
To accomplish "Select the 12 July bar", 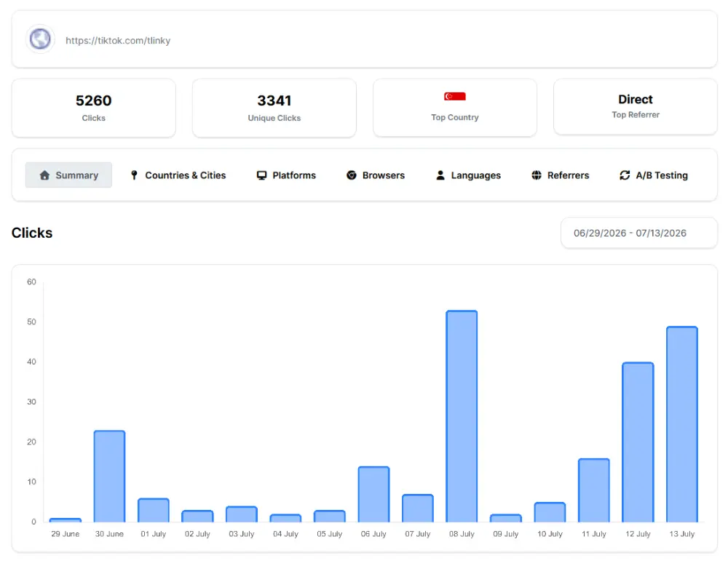I will click(638, 442).
